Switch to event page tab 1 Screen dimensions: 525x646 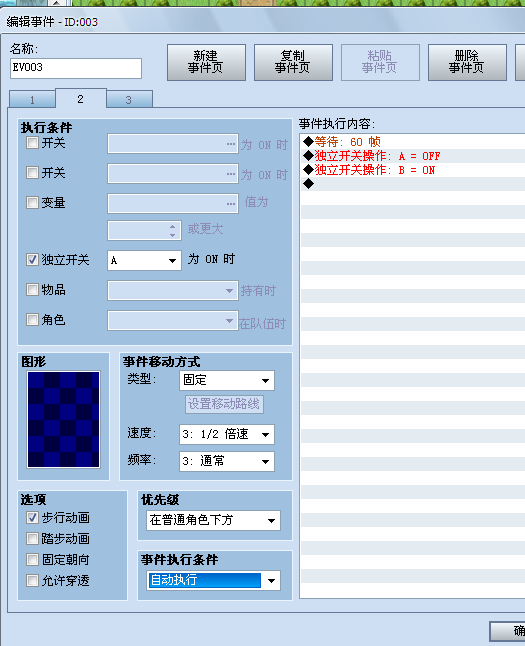[x=32, y=100]
